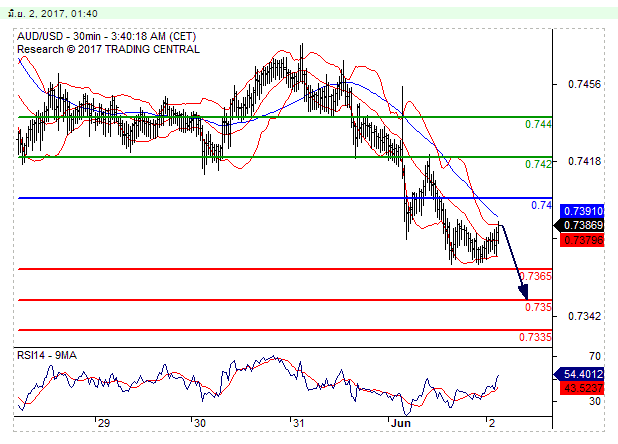This screenshot has height=444, width=618.
Task: Click the RSI 30 level label
Action: (x=595, y=401)
